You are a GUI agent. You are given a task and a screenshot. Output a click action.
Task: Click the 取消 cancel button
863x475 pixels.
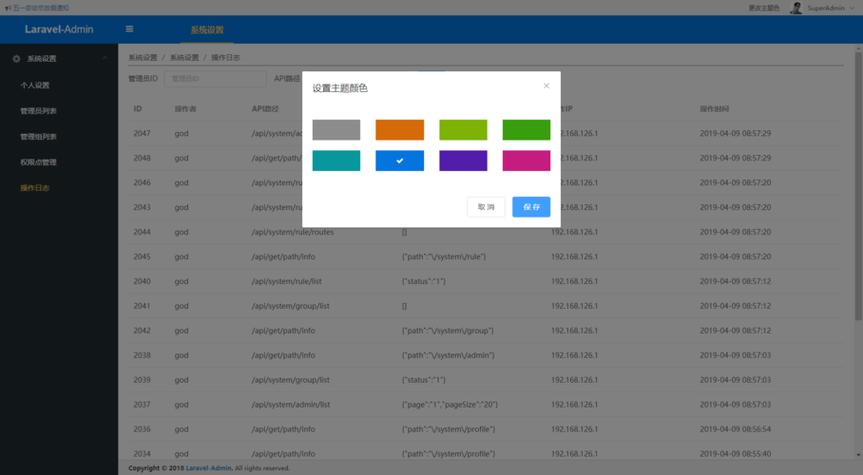coord(486,207)
